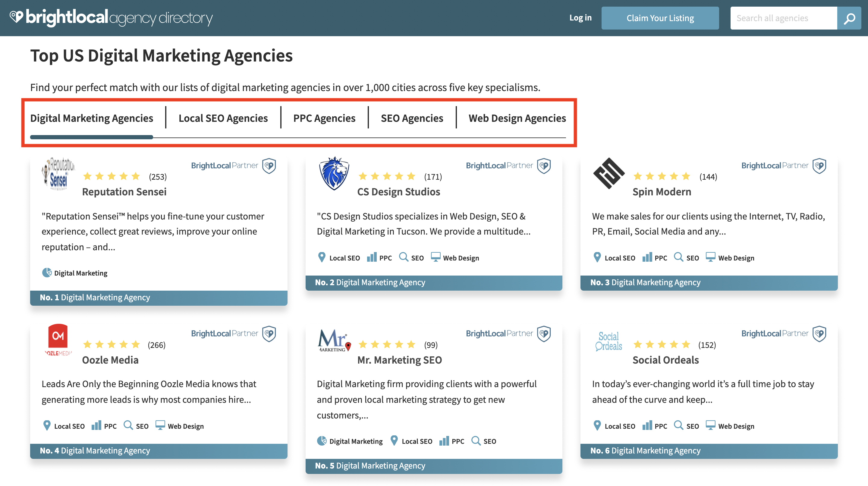Click the Local SEO pin icon in Mr. Marketing SEO
The width and height of the screenshot is (868, 486).
[x=394, y=441]
